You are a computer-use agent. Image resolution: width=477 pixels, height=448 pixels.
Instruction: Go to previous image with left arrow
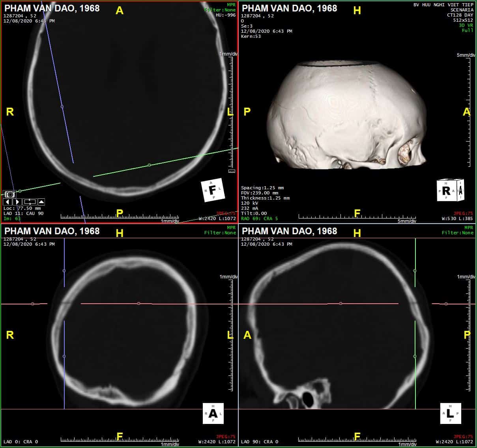tap(8, 202)
